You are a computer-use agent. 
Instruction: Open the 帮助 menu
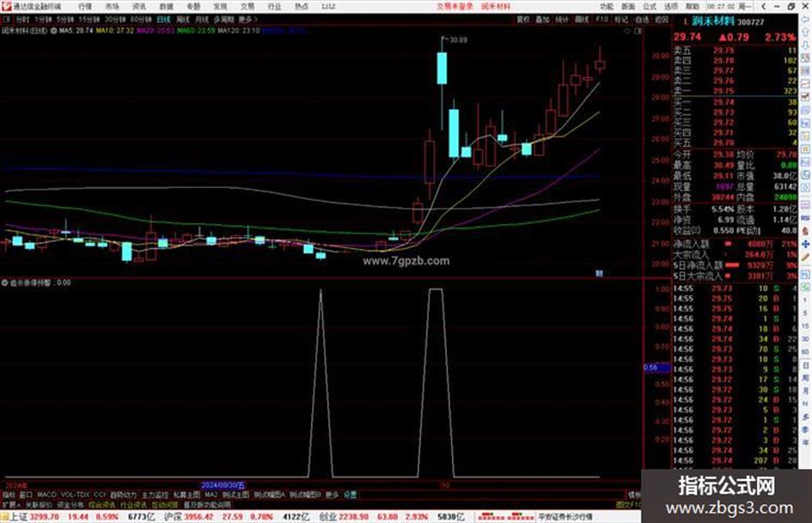tap(693, 7)
